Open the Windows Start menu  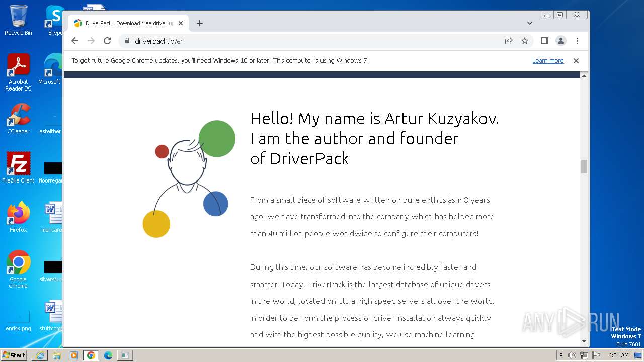(14, 355)
